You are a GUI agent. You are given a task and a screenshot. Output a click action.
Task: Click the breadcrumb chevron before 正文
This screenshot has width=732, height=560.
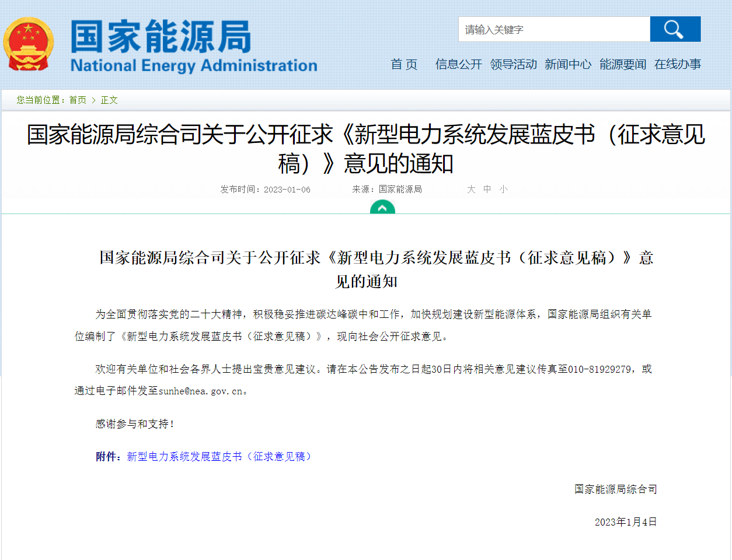93,100
